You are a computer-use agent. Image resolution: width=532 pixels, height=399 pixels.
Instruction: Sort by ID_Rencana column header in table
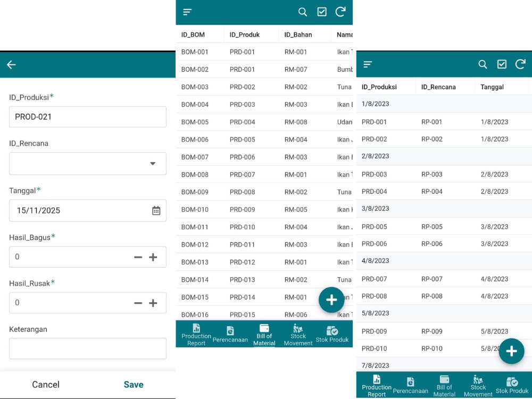coord(438,87)
